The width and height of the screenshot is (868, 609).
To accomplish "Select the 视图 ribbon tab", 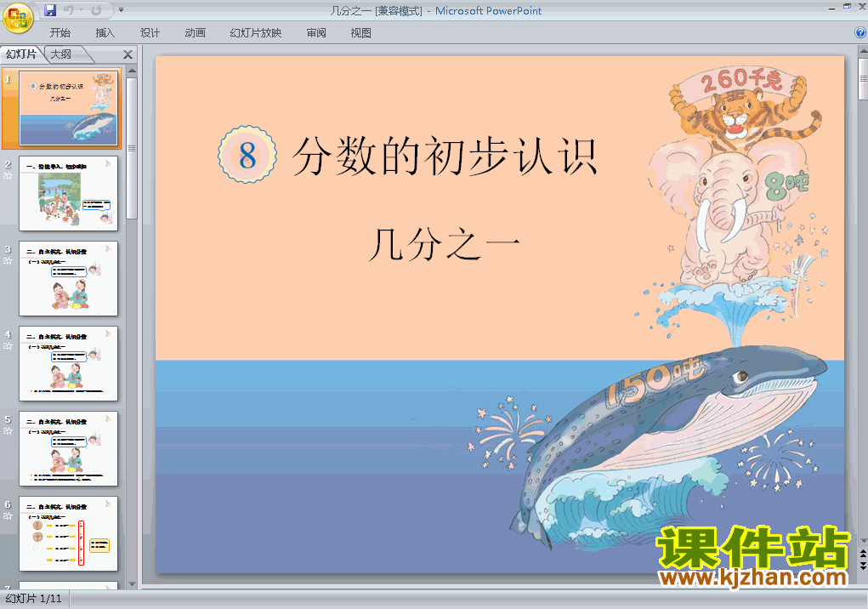I will pyautogui.click(x=360, y=32).
